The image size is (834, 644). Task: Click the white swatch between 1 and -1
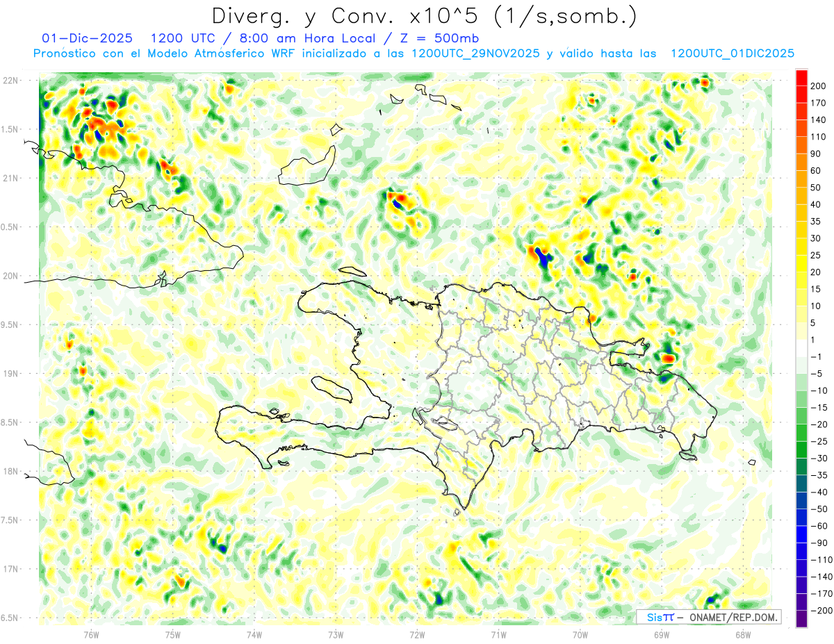[x=801, y=349]
